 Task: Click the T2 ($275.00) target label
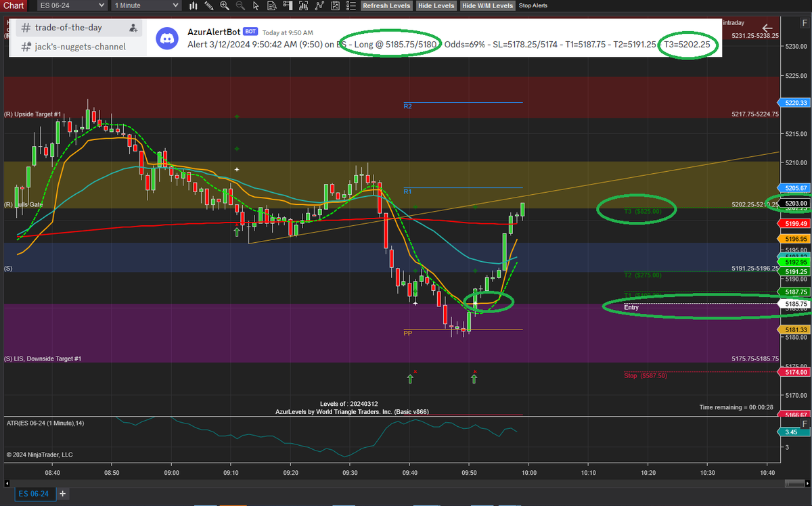642,275
